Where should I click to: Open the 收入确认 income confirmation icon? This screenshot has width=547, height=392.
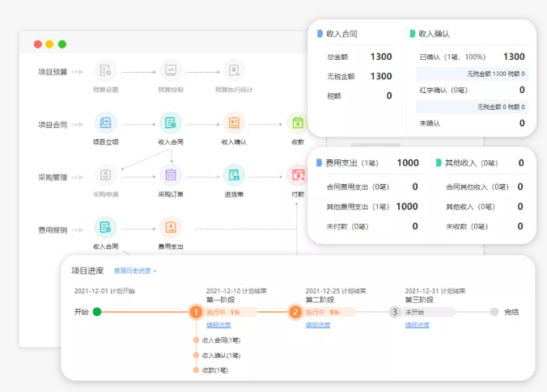point(234,123)
